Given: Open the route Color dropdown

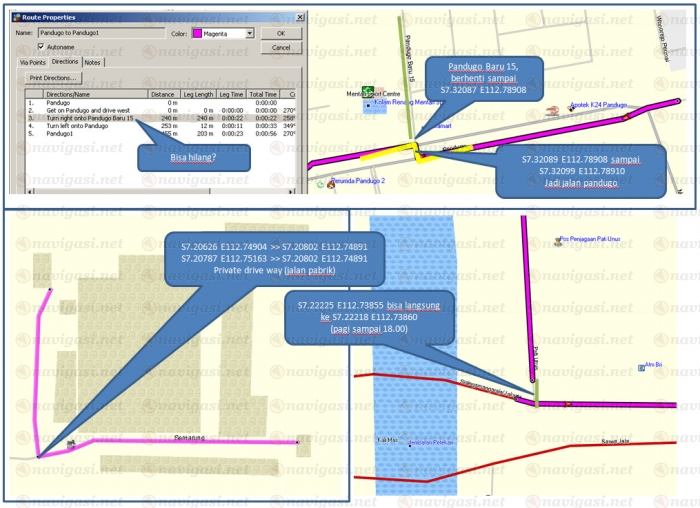Looking at the screenshot, I should coord(249,33).
